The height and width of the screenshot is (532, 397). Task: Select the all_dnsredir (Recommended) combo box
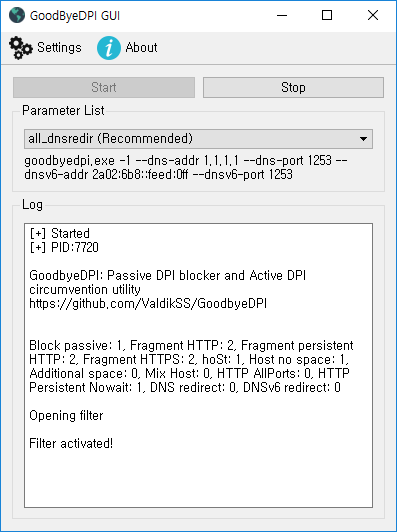pos(198,139)
